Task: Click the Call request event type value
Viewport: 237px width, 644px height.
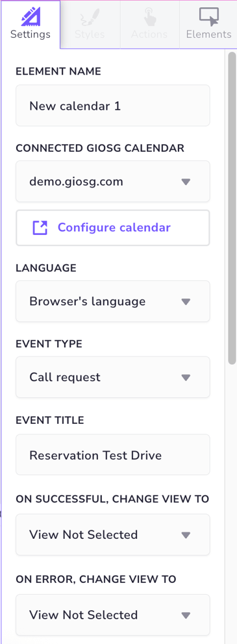Action: coord(65,377)
